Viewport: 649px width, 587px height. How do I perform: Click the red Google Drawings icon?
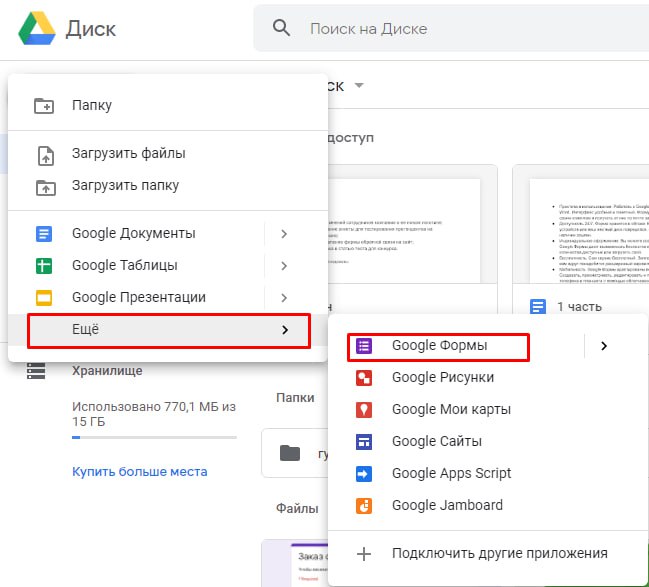(364, 378)
